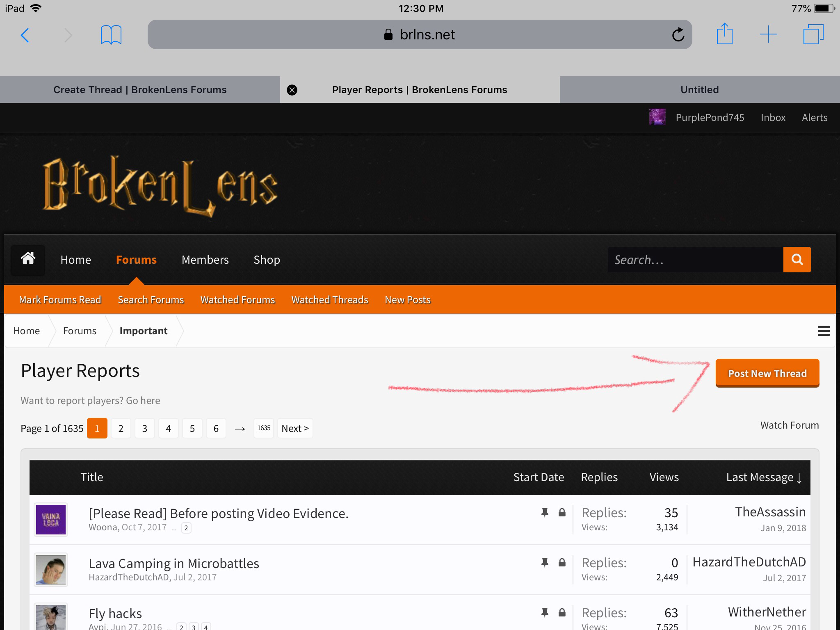Open the breadcrumb hamburger menu icon
Viewport: 840px width, 630px height.
tap(824, 331)
